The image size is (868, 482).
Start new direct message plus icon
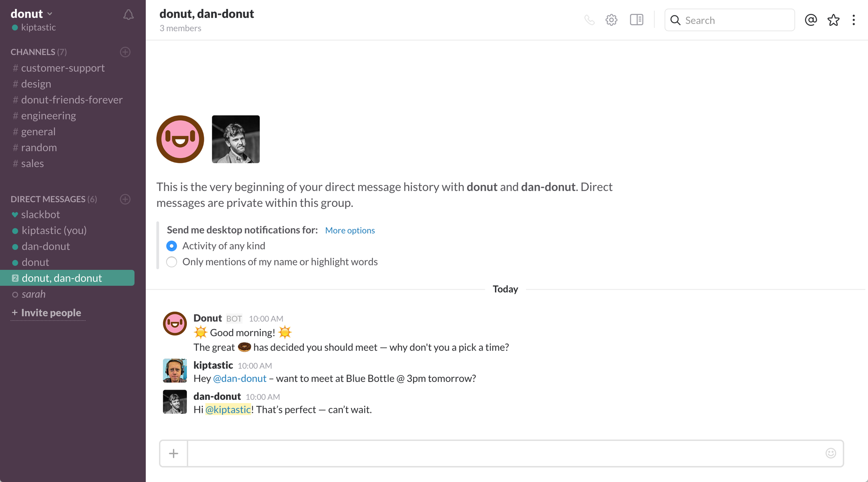pyautogui.click(x=125, y=199)
